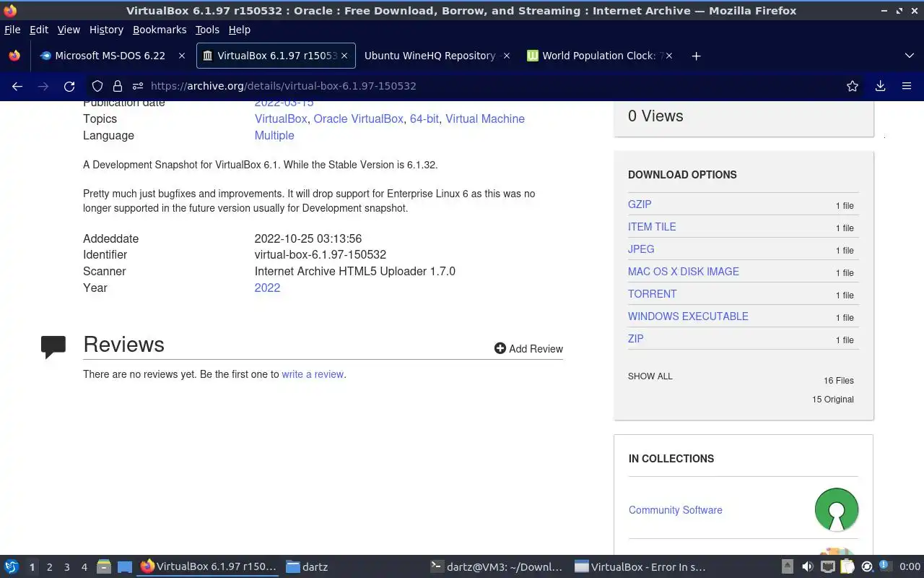
Task: Expand the list all tabs chevron
Action: pyautogui.click(x=909, y=56)
